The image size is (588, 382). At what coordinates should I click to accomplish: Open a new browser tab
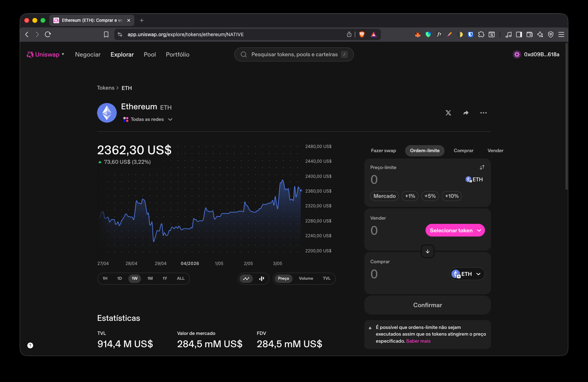[142, 20]
